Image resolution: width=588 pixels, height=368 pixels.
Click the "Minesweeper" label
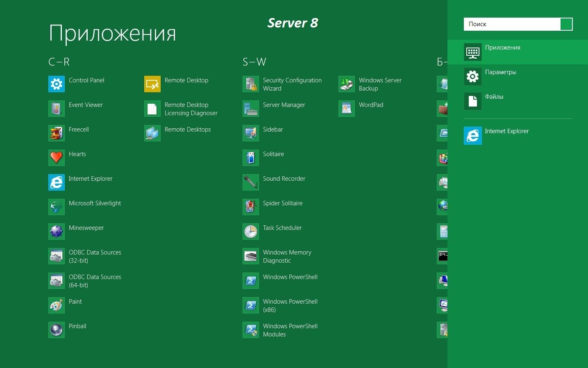pos(86,228)
